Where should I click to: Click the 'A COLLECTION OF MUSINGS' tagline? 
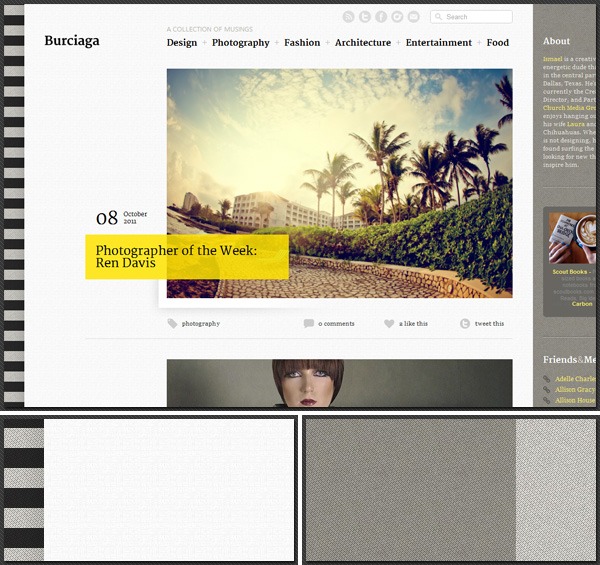(x=210, y=29)
